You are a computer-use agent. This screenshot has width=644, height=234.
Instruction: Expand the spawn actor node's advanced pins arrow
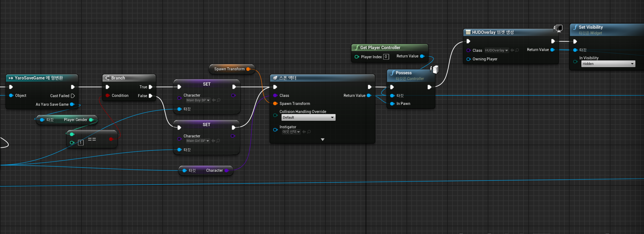[x=322, y=140]
